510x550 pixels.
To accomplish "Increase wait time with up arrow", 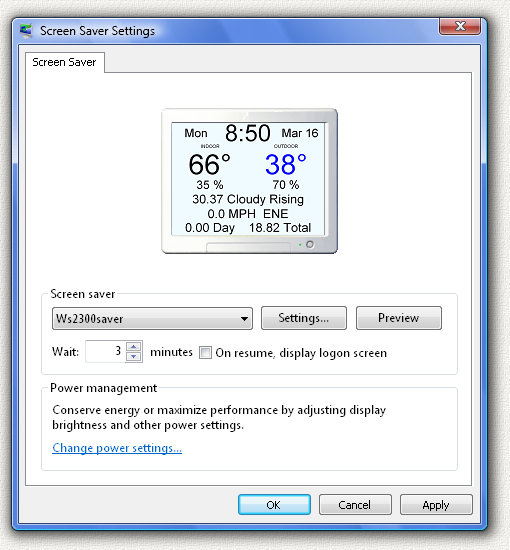I will [x=134, y=346].
